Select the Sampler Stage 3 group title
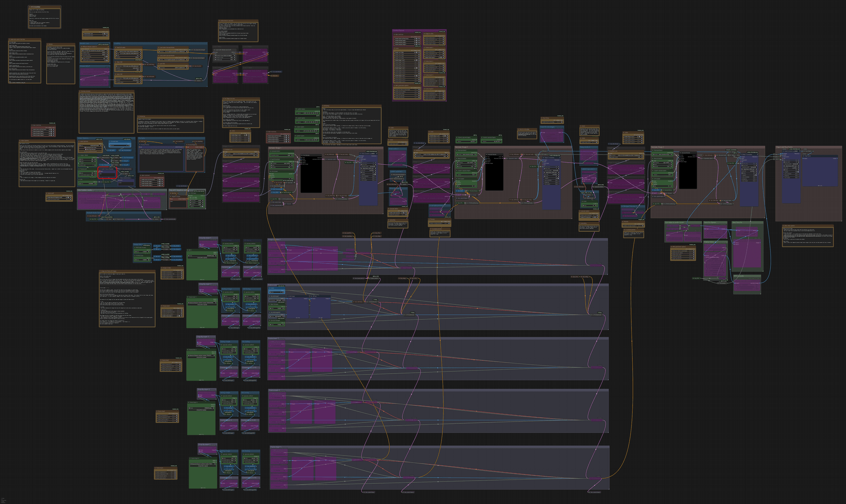Image resolution: width=846 pixels, height=504 pixels. click(658, 147)
